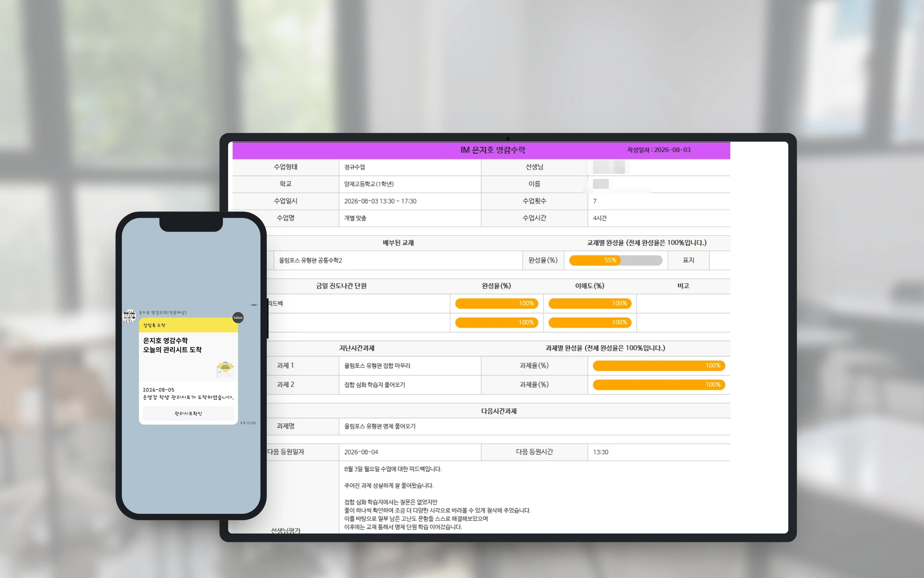Click the 4시간 class duration value
Screen dimensions: 924x578
pos(600,218)
